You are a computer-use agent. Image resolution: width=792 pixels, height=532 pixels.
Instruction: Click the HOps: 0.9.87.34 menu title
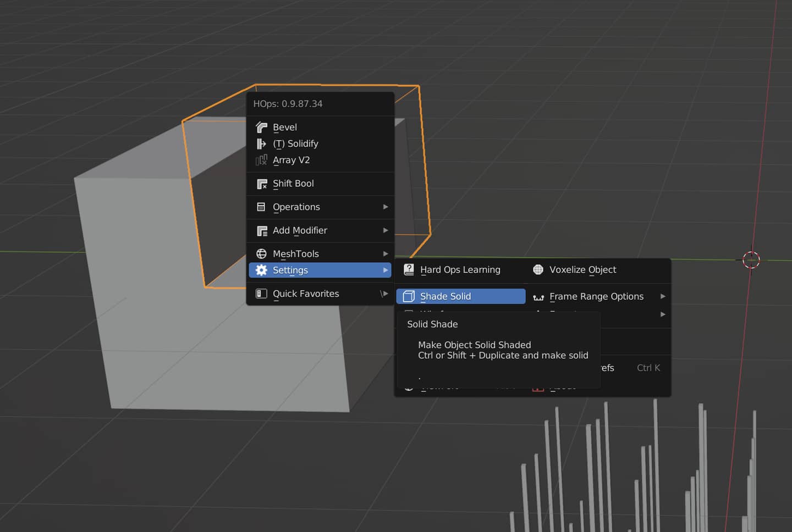click(x=288, y=104)
